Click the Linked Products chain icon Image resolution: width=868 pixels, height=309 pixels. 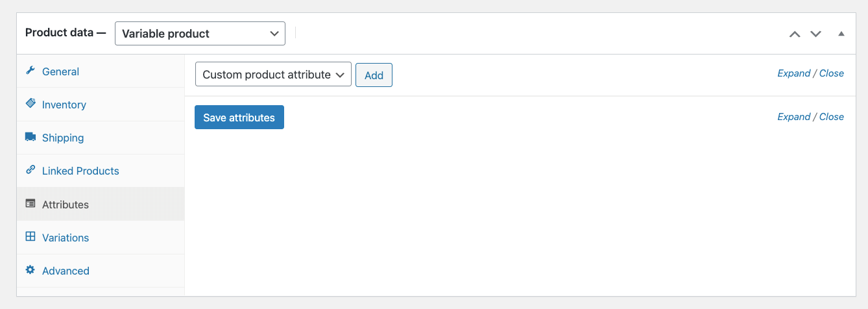pos(30,170)
